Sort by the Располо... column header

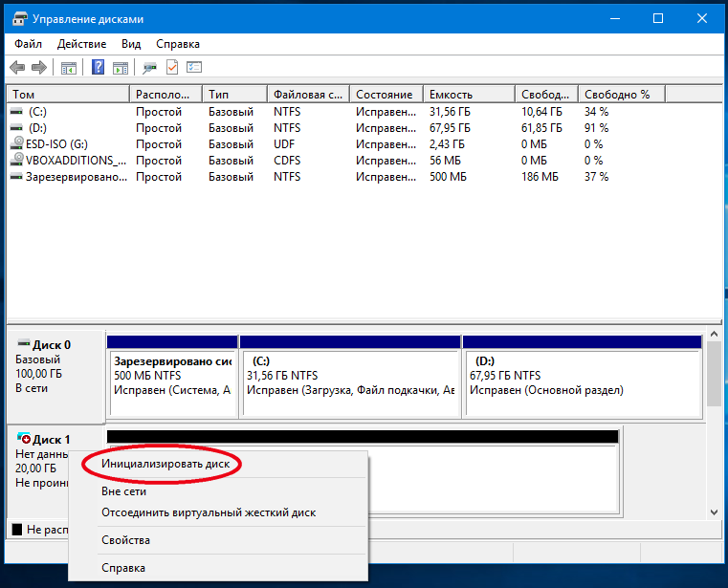pyautogui.click(x=166, y=95)
